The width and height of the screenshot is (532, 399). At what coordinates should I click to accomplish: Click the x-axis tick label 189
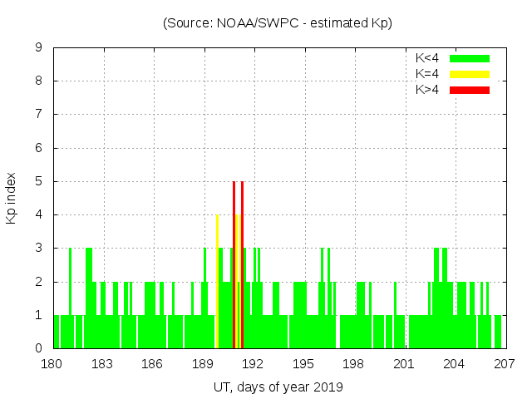click(203, 364)
